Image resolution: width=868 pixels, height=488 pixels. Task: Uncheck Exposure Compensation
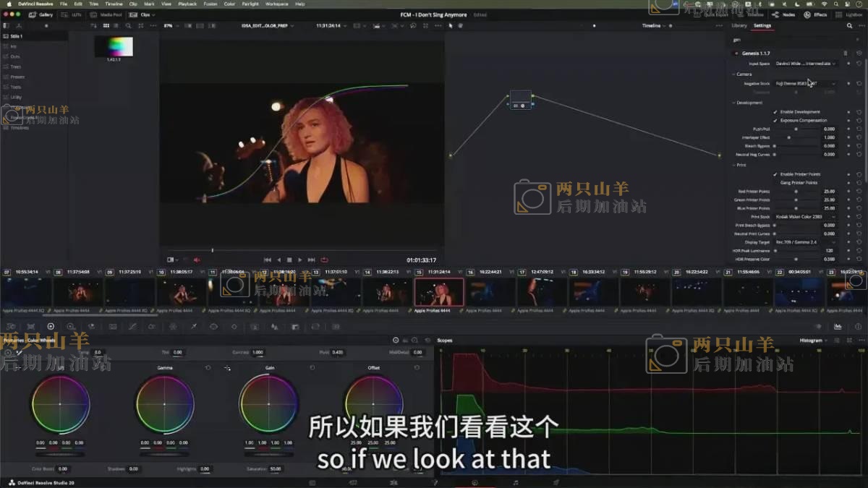click(x=775, y=121)
